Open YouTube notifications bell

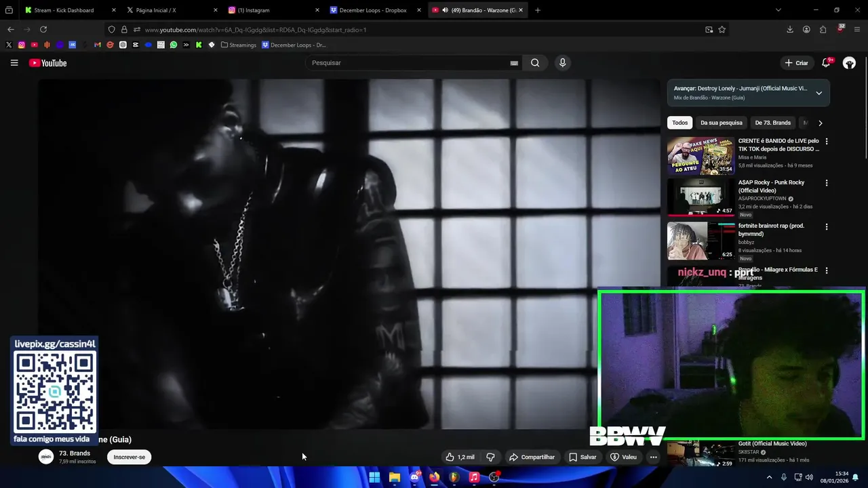point(826,63)
